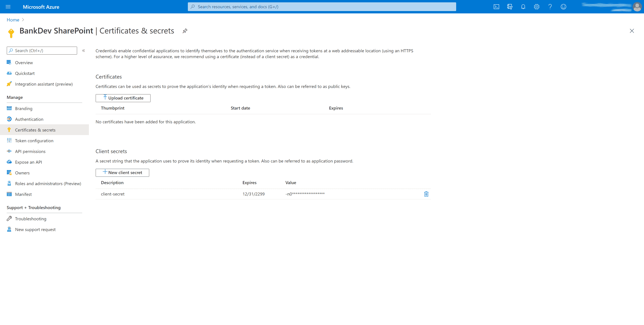Focus the global search resources box
Viewport: 644px width, 325px height.
click(322, 7)
